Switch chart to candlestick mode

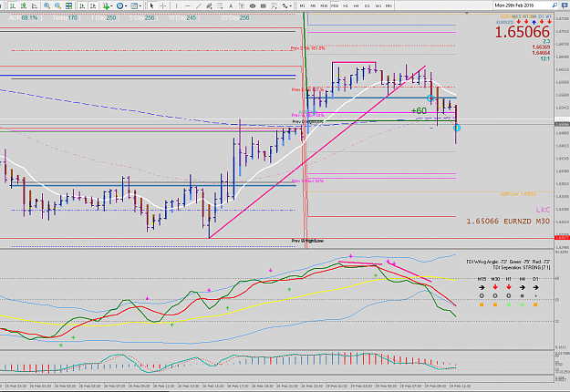[x=24, y=5]
